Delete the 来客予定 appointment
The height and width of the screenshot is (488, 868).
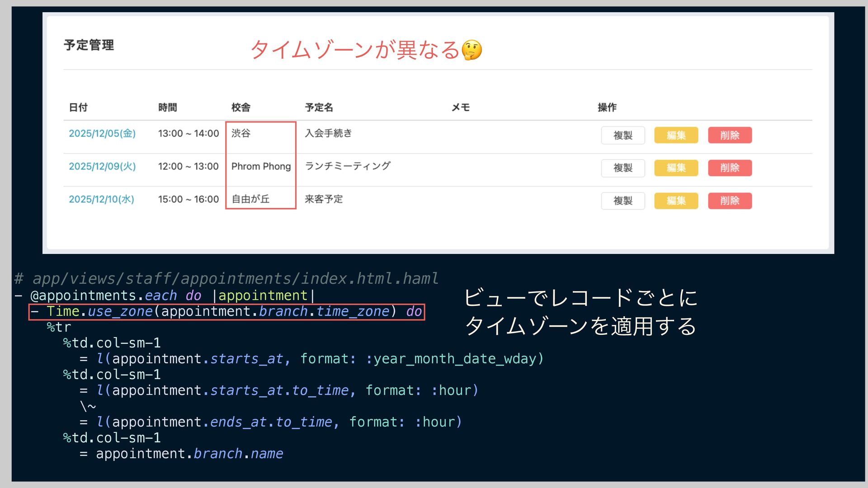point(730,201)
